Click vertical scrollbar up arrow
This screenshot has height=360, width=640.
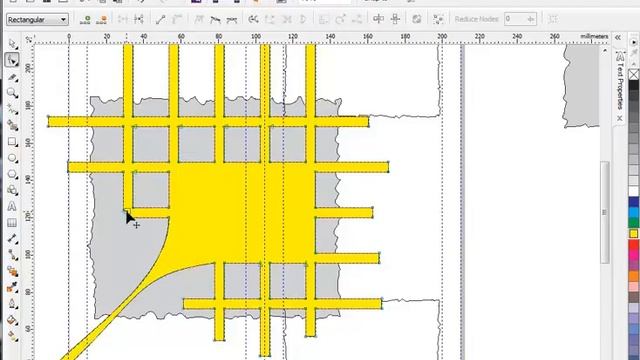click(x=604, y=51)
